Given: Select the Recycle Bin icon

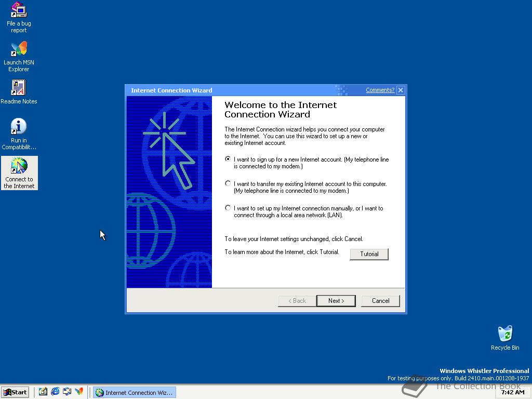Looking at the screenshot, I should 505,338.
